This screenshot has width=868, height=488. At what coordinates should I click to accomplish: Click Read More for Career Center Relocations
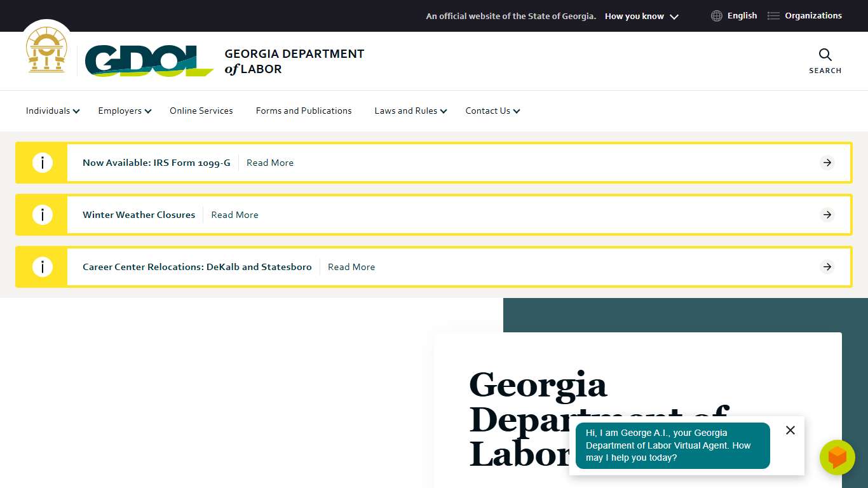pyautogui.click(x=351, y=266)
